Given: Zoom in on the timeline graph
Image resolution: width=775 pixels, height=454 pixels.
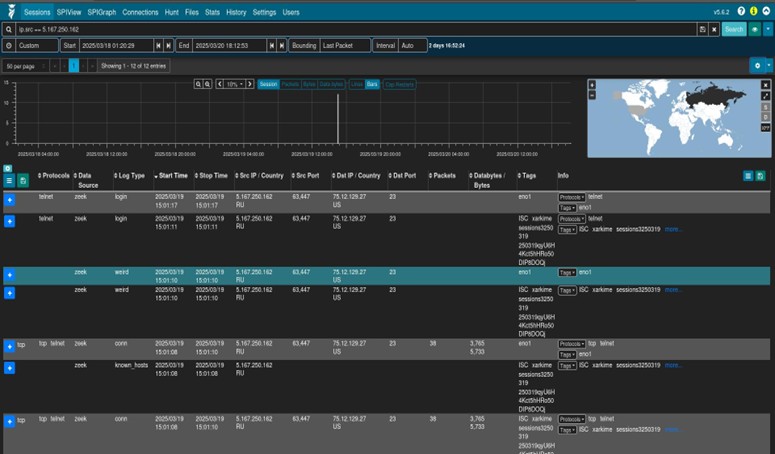Looking at the screenshot, I should click(x=198, y=85).
